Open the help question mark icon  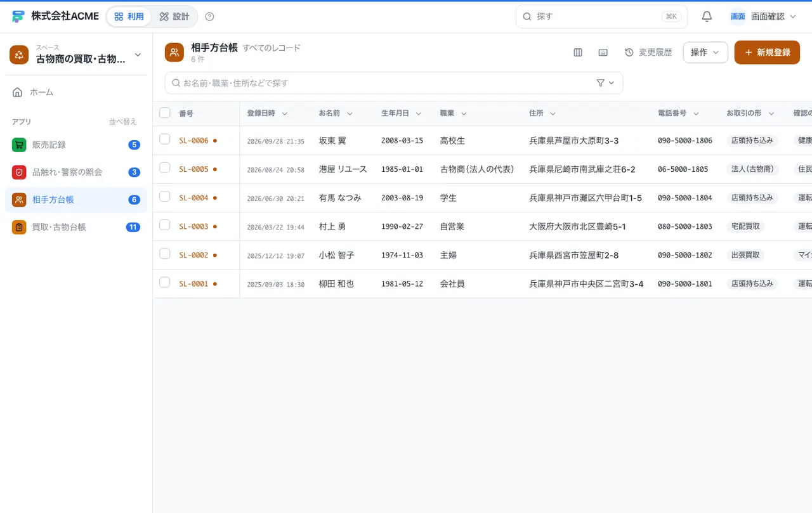point(210,16)
